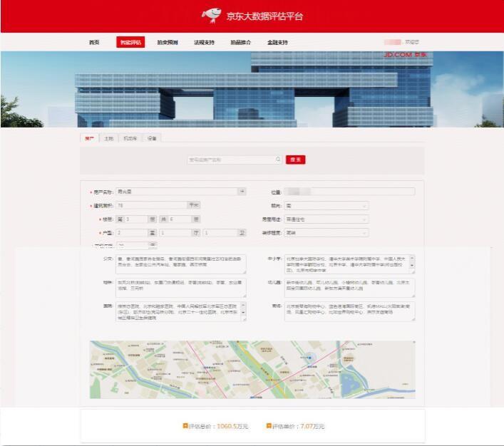Click the 1060.5万元 total valuation text
Viewport: 504px width, 446px height.
click(232, 426)
